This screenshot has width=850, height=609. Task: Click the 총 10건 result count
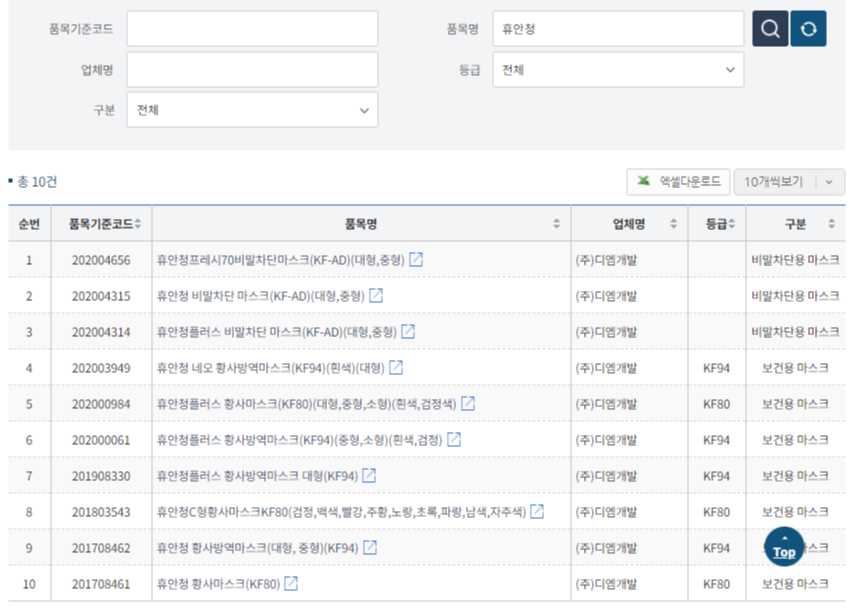[x=37, y=182]
